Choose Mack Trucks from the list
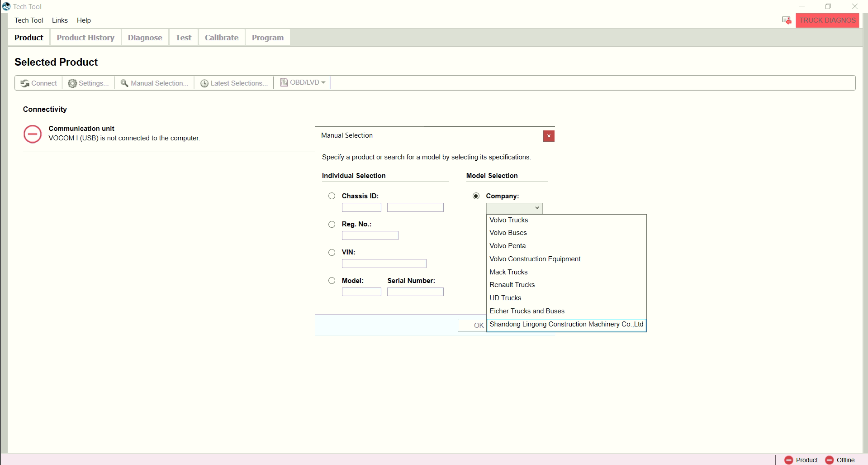868x465 pixels. pyautogui.click(x=566, y=272)
